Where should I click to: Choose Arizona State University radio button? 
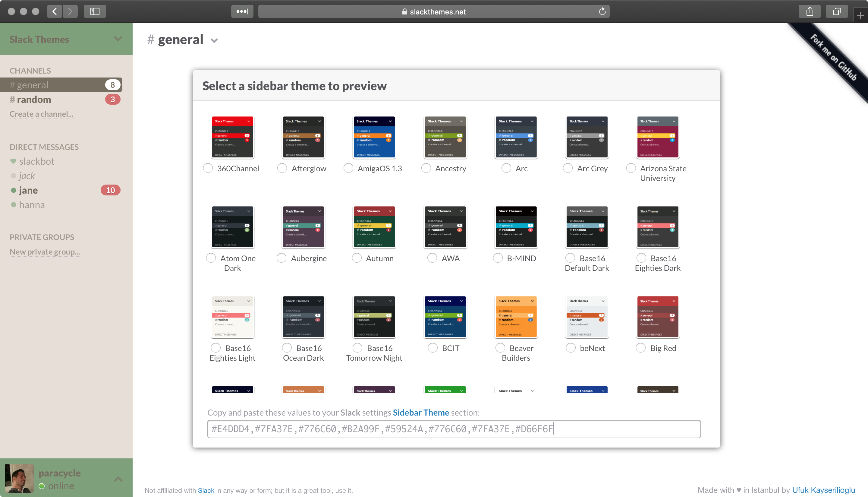[x=631, y=168]
